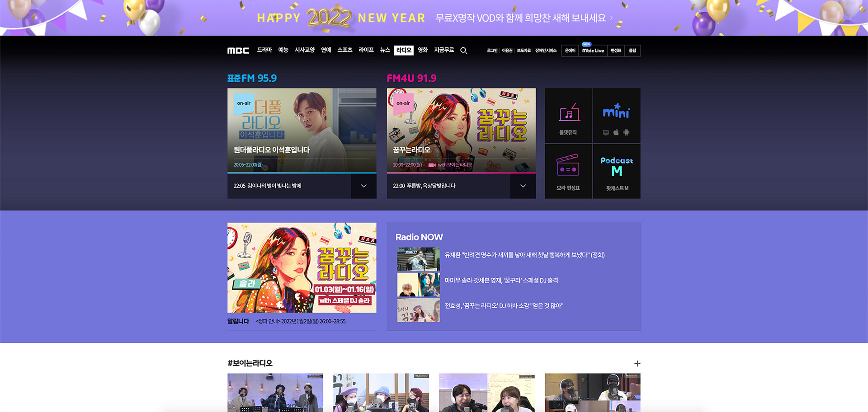
Task: Click the plus icon beside #보이는라디오
Action: tap(637, 364)
